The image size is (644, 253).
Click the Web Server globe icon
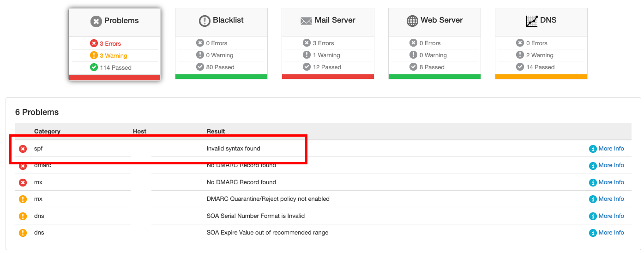coord(412,21)
